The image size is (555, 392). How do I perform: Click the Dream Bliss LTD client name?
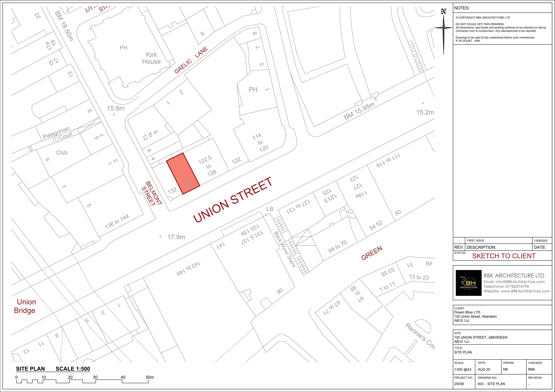click(467, 312)
